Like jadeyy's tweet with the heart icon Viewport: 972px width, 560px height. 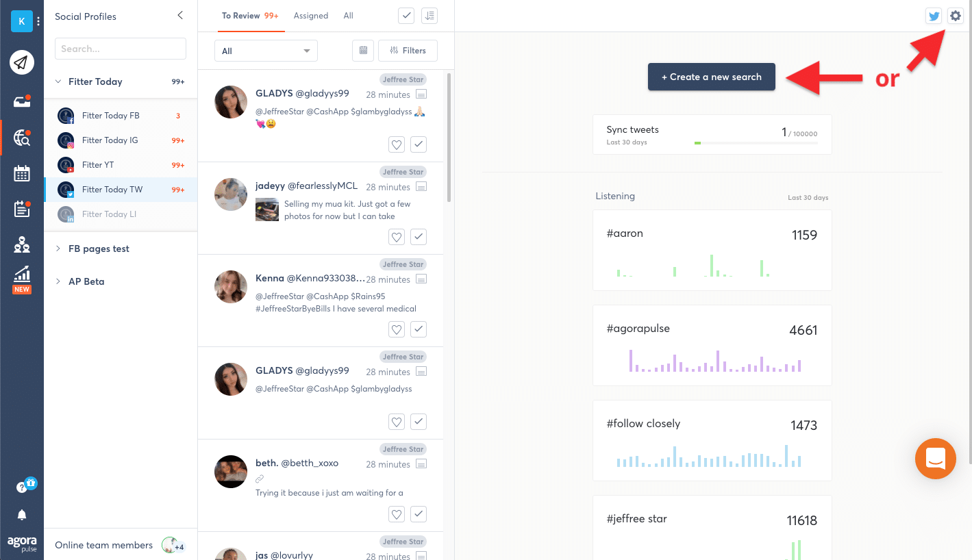point(396,236)
